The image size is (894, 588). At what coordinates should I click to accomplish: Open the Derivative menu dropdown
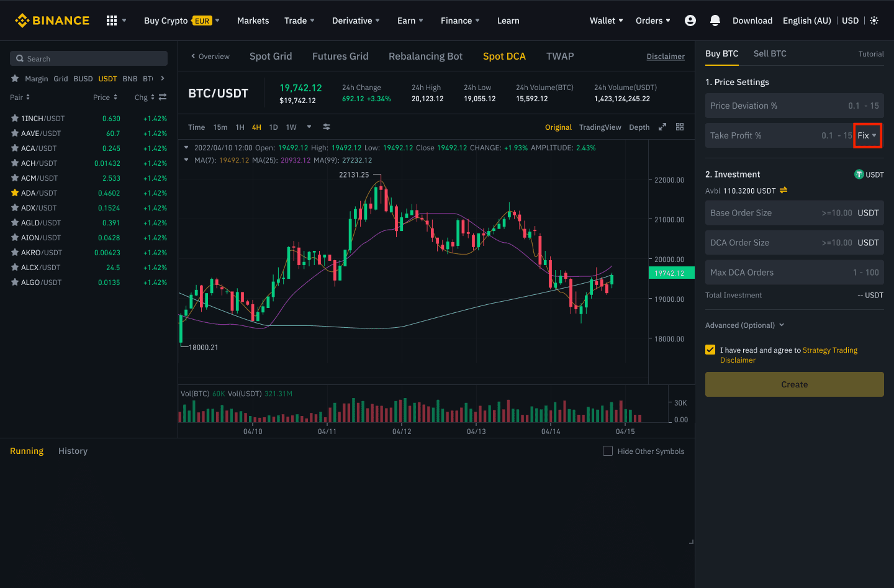coord(356,20)
